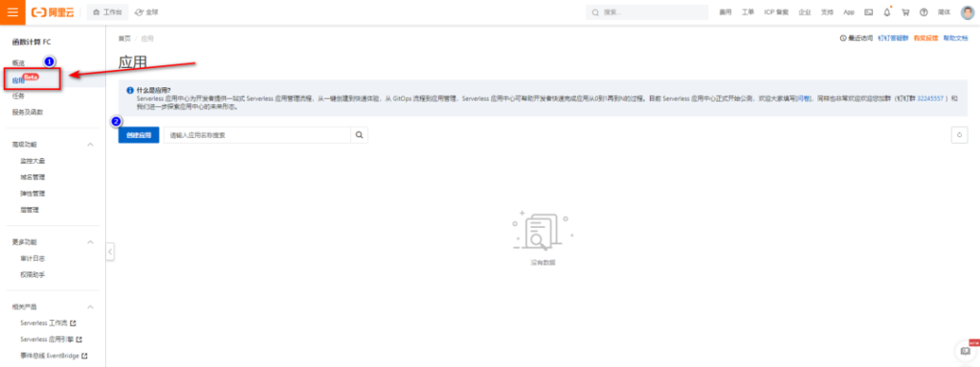
Task: Open the 钉钉答疑群 link
Action: click(x=893, y=38)
